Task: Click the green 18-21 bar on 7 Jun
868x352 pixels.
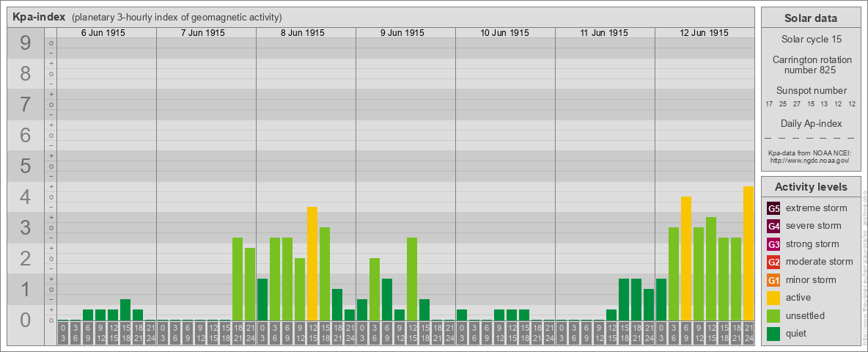Action: pos(238,279)
